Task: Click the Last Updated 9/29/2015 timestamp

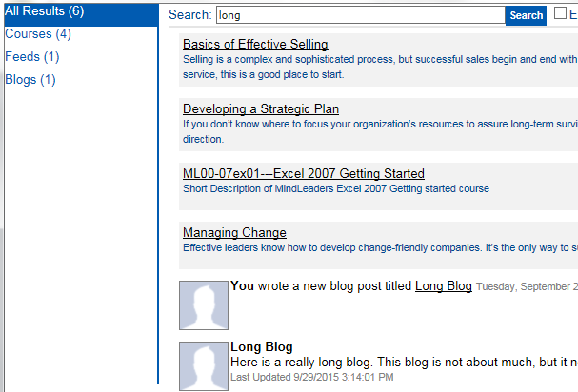Action: (x=311, y=378)
